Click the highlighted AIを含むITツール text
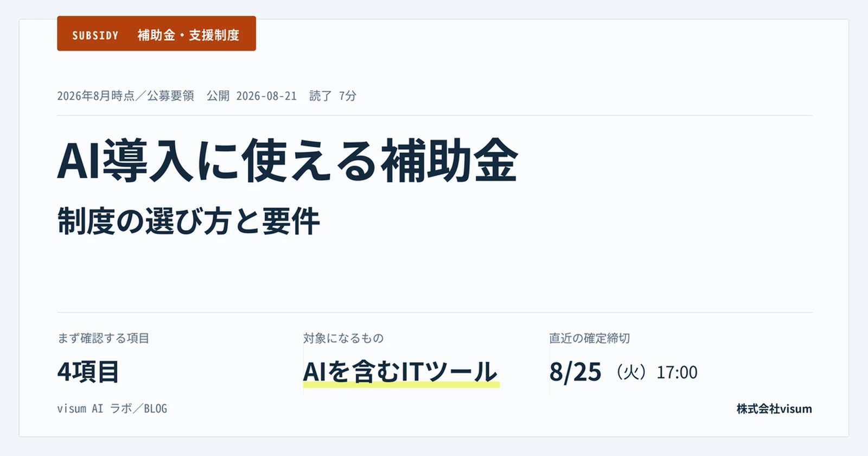 point(400,372)
